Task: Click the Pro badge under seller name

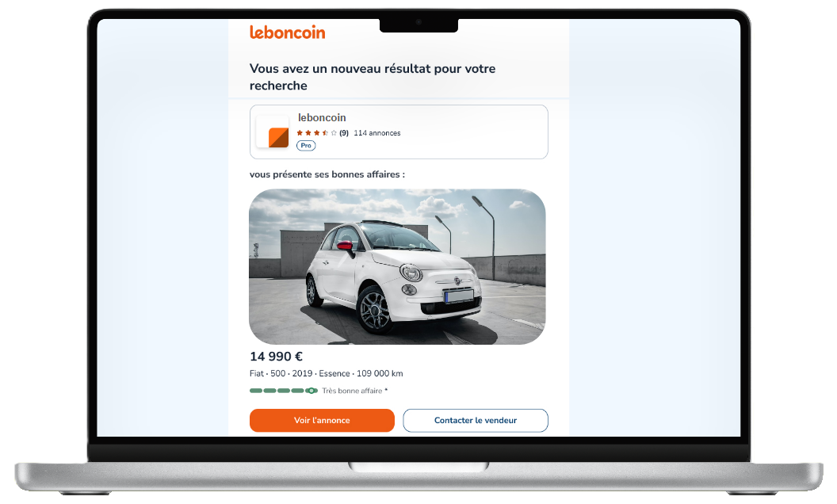Action: click(306, 145)
